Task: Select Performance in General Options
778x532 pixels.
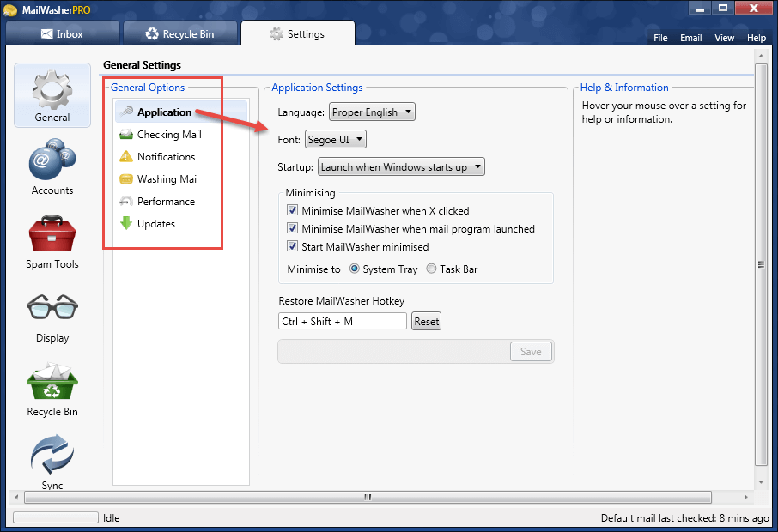Action: pos(180,202)
